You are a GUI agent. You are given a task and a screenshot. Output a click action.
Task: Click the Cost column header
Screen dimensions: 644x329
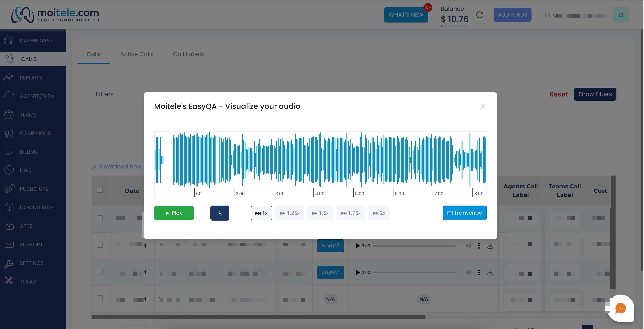(x=600, y=191)
